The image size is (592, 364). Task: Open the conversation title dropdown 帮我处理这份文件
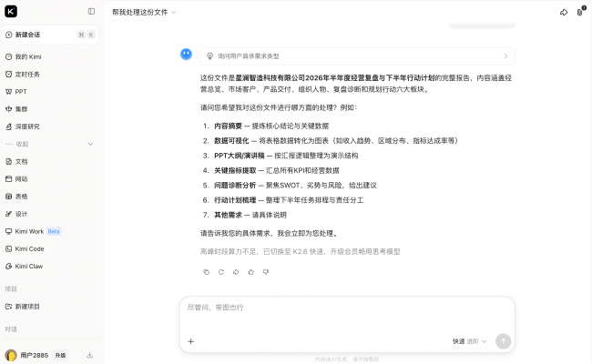[x=144, y=13]
